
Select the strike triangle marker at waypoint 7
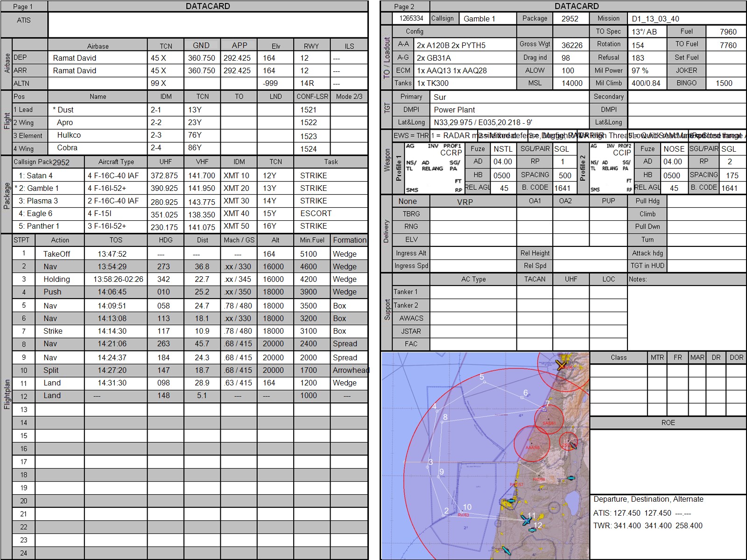point(544,408)
